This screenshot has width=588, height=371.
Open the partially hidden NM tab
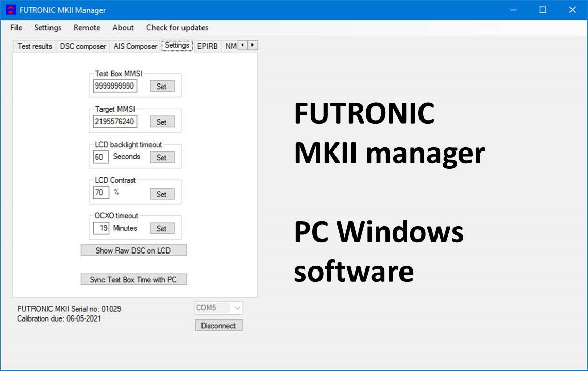tap(230, 46)
